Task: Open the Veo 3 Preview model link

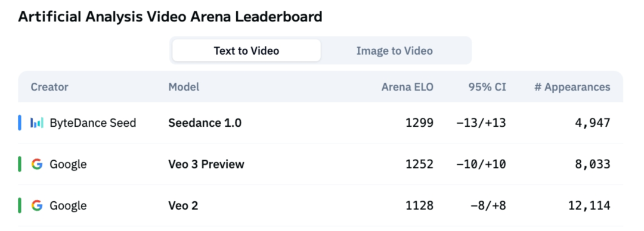Action: point(206,164)
